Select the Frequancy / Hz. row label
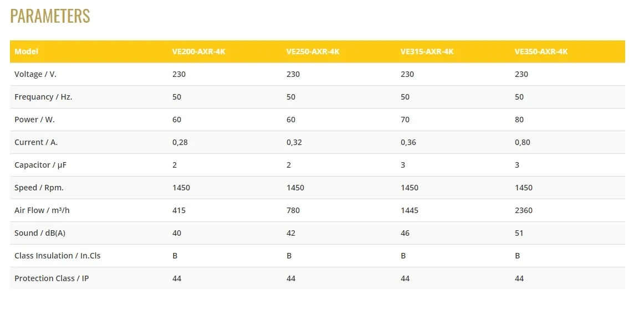The image size is (644, 321). 43,97
